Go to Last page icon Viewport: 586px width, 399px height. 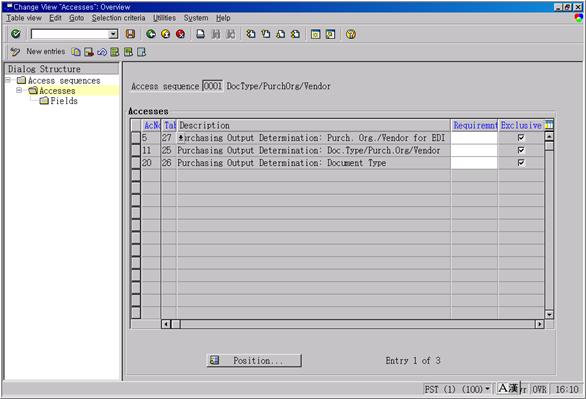(x=295, y=34)
